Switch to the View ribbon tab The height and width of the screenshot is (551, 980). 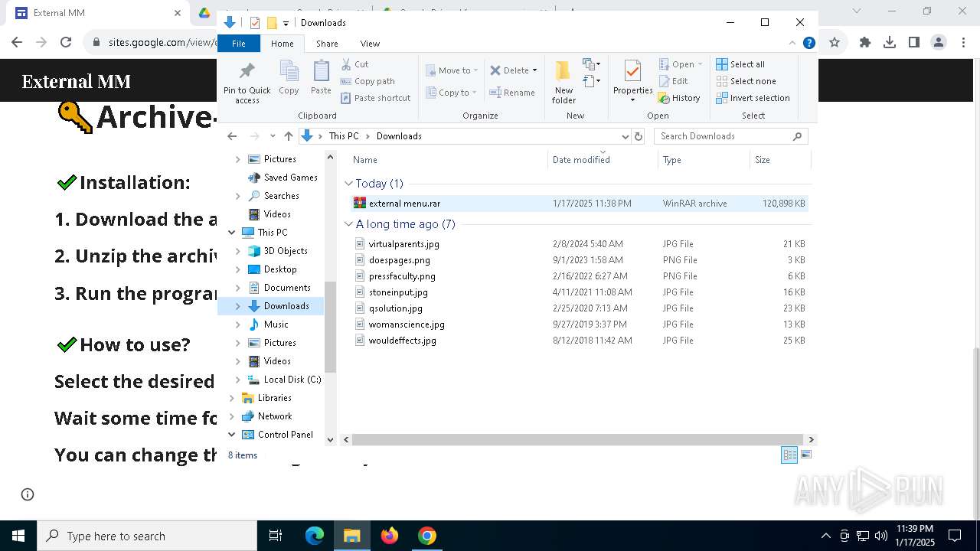[370, 44]
